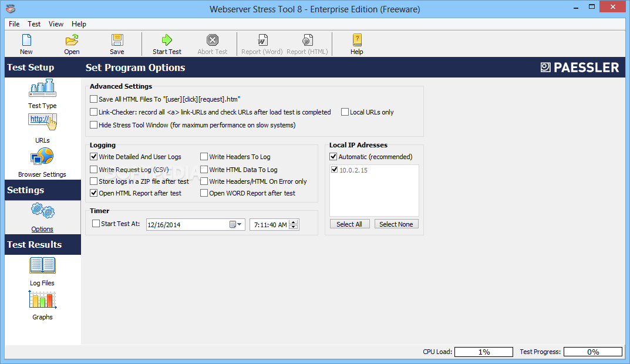This screenshot has height=364, width=630.
Task: Open the Test menu
Action: point(34,23)
